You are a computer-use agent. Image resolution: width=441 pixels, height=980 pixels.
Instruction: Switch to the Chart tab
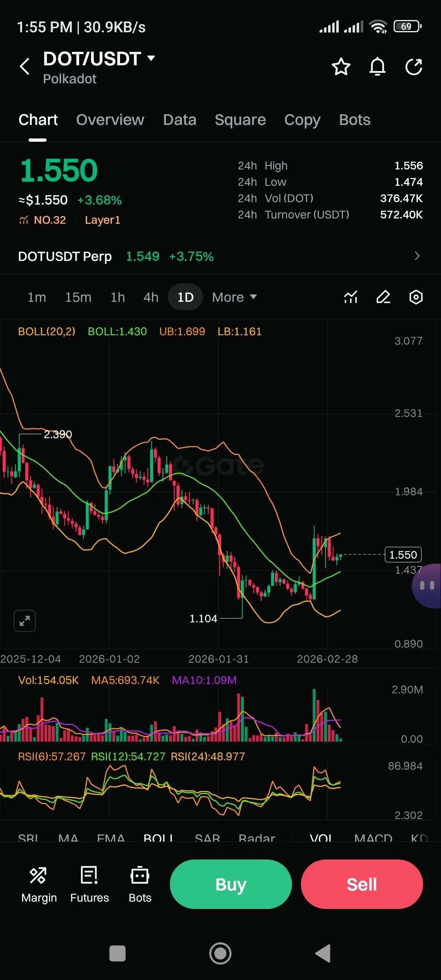point(38,120)
